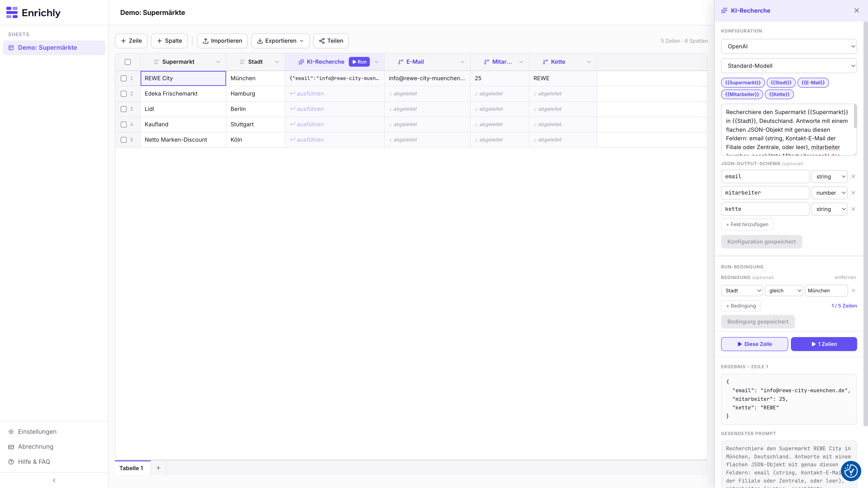This screenshot has height=488, width=868.
Task: Select row 5 checkbox for Netto Marken-Discount
Action: (x=124, y=140)
